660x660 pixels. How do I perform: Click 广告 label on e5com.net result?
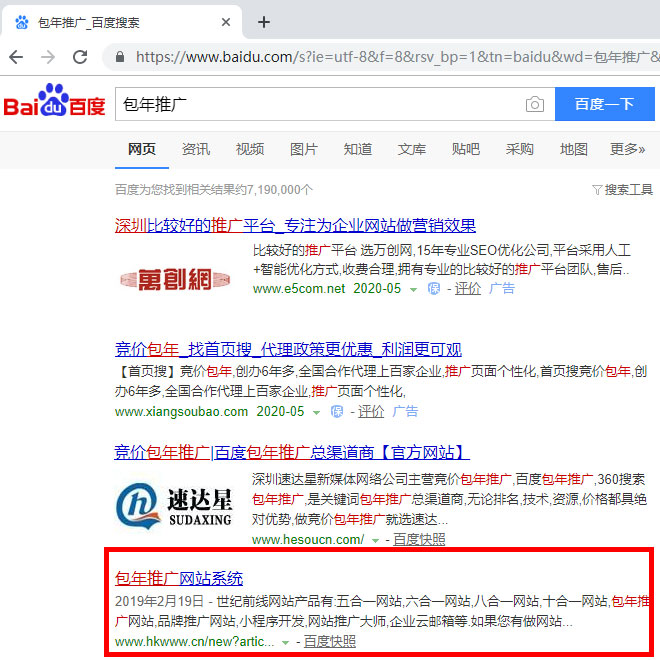point(502,289)
